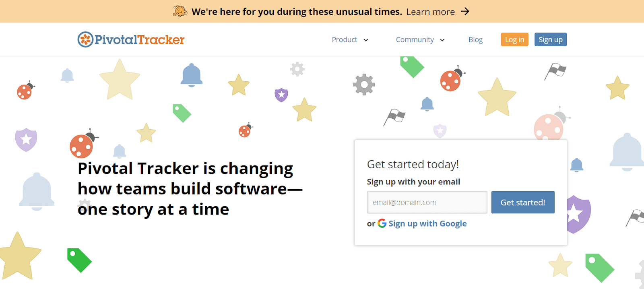Click the Google logo icon

pyautogui.click(x=382, y=223)
